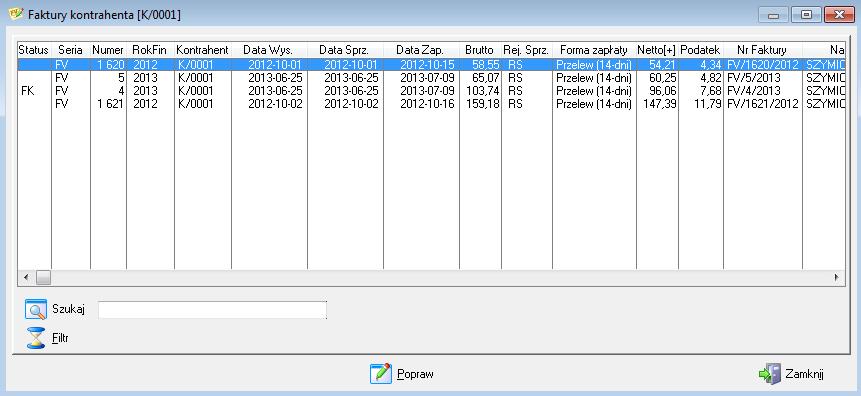
Task: Click the FK status cell
Action: point(27,91)
